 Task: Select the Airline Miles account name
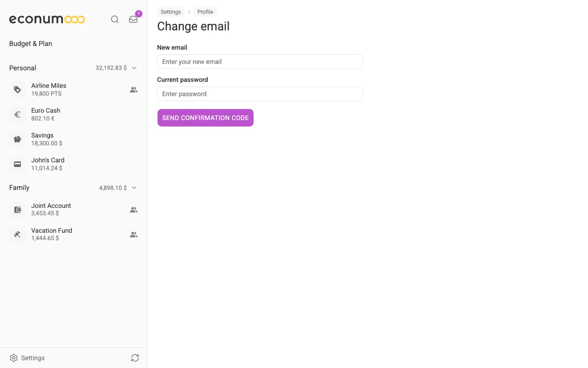49,86
